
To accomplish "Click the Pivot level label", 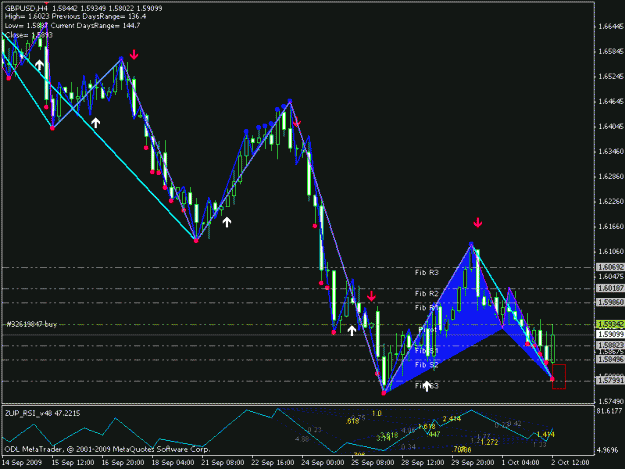I will (427, 330).
